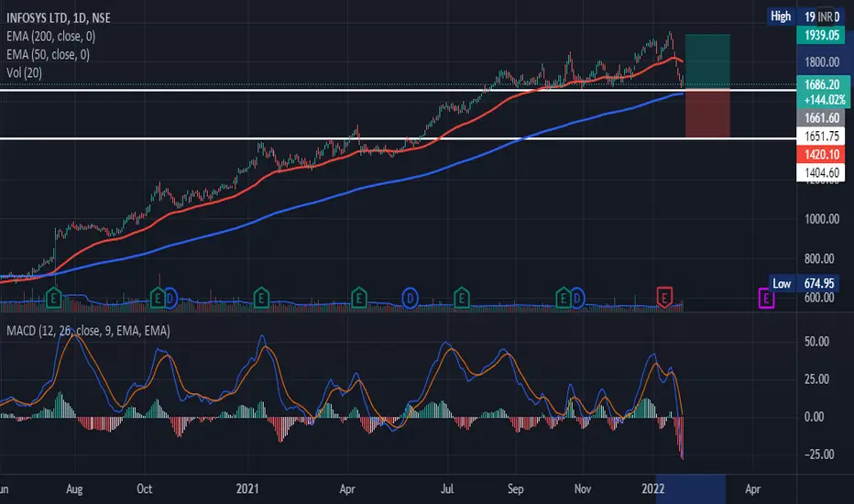
Task: Click the 1420.10 red price label
Action: [x=821, y=154]
